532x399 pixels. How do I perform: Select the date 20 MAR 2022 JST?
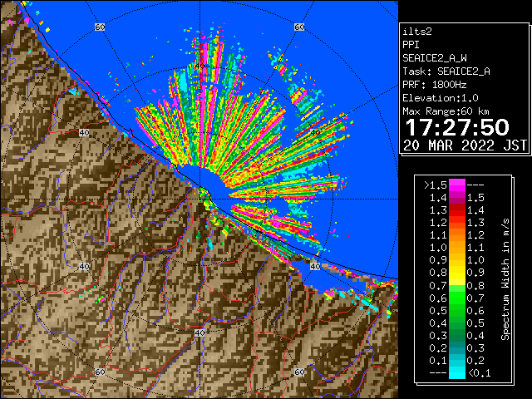pyautogui.click(x=465, y=145)
